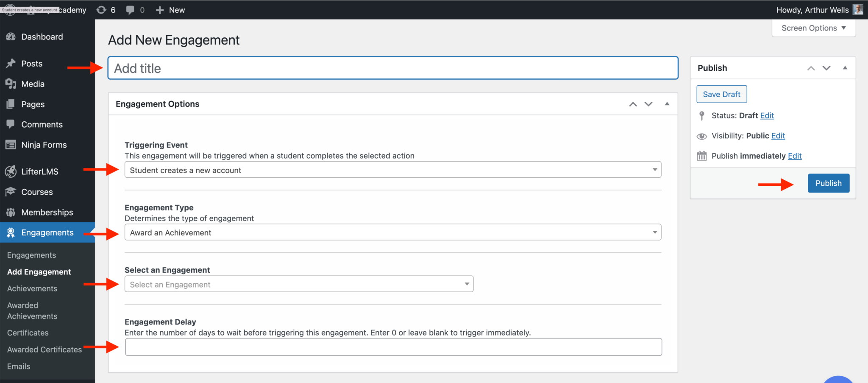This screenshot has height=383, width=868.
Task: Select the Posts pushpin icon
Action: pos(11,63)
